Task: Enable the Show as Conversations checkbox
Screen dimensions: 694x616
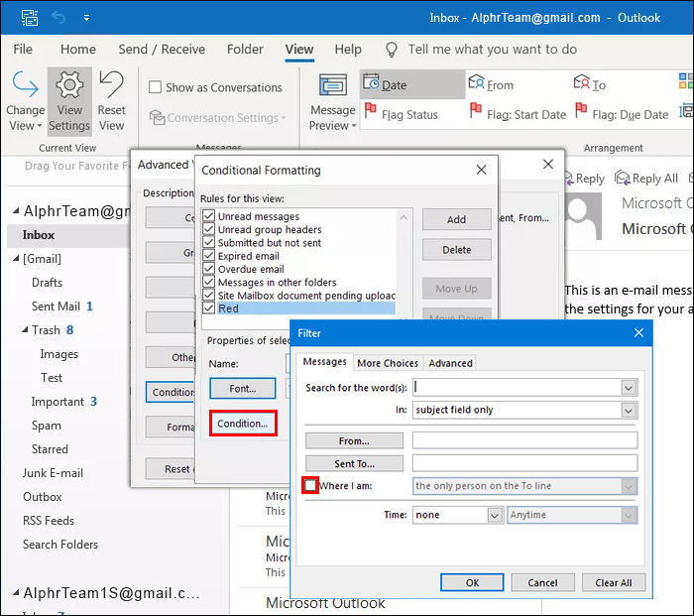Action: (155, 87)
